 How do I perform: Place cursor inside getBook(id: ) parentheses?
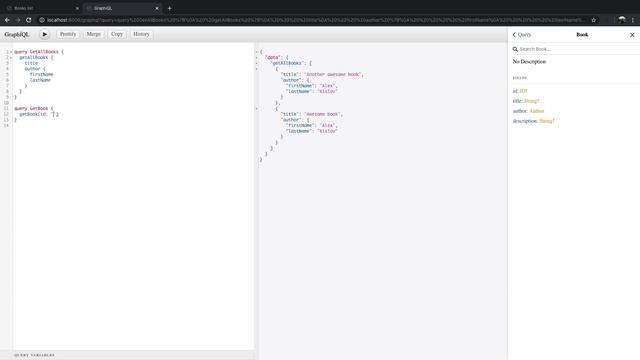tap(54, 114)
